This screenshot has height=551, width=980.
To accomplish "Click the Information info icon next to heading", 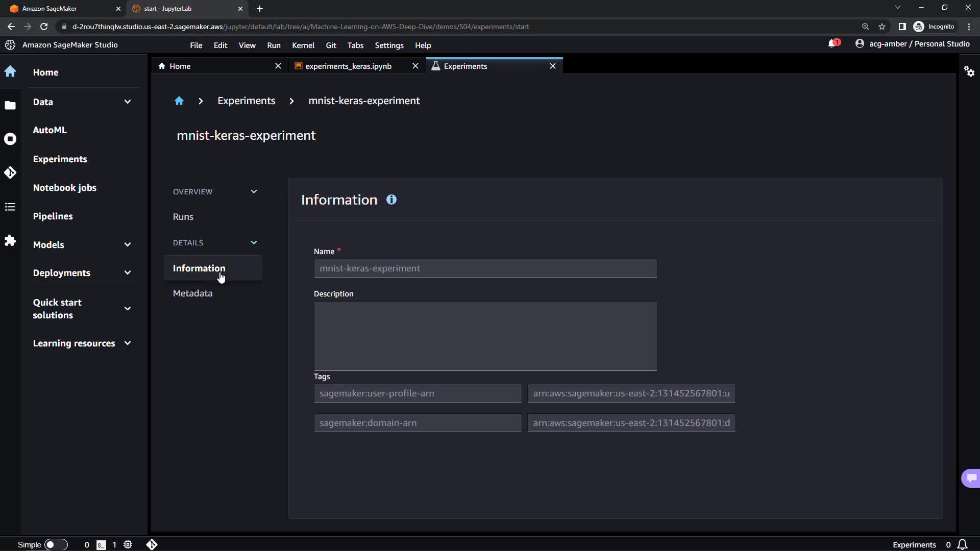I will click(x=391, y=200).
